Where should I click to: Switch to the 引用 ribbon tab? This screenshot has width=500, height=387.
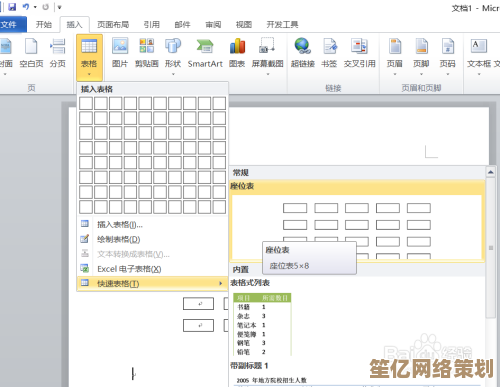point(152,25)
